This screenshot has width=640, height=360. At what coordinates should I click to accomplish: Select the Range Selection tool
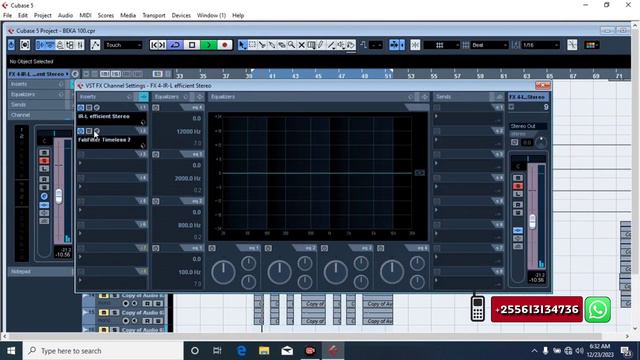coord(252,45)
